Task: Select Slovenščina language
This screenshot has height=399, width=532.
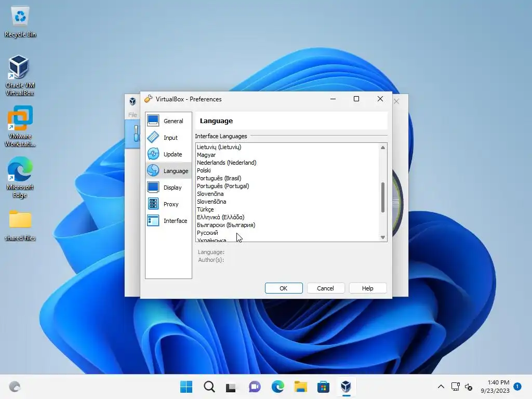Action: point(211,202)
